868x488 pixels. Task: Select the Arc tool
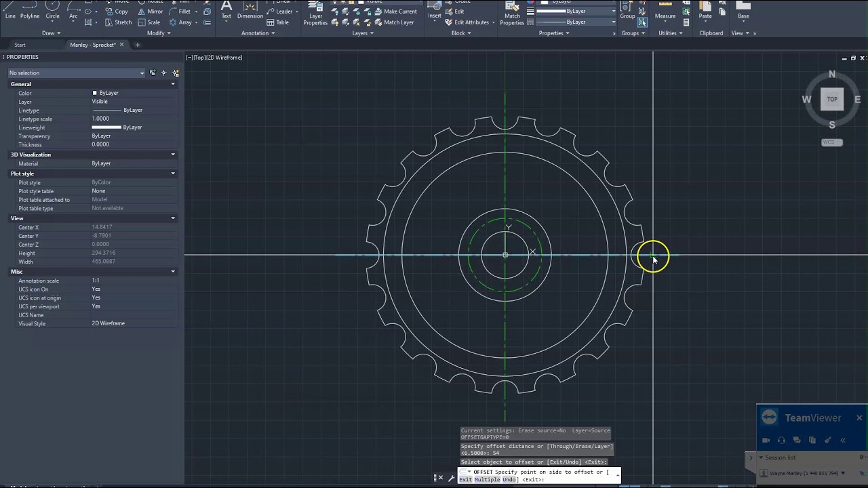click(73, 10)
